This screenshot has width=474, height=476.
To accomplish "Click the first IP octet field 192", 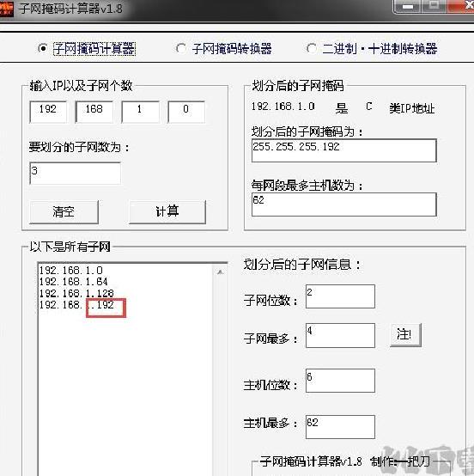I will coord(48,112).
